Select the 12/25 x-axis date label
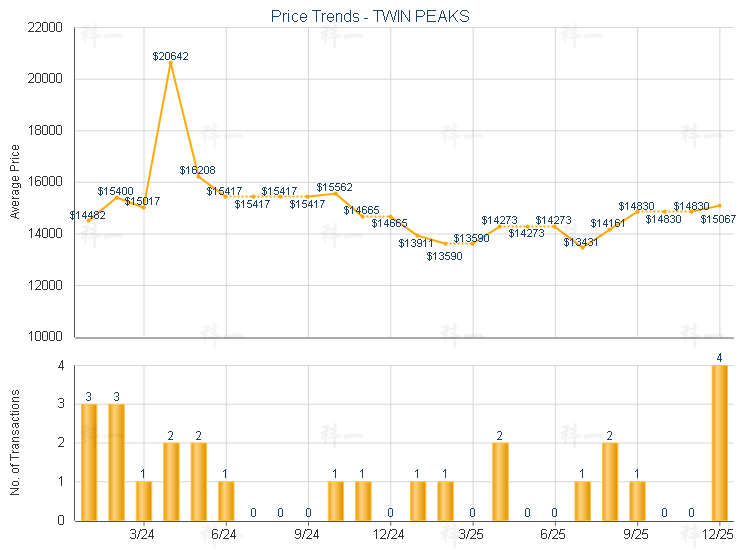740x550 pixels. pos(718,535)
